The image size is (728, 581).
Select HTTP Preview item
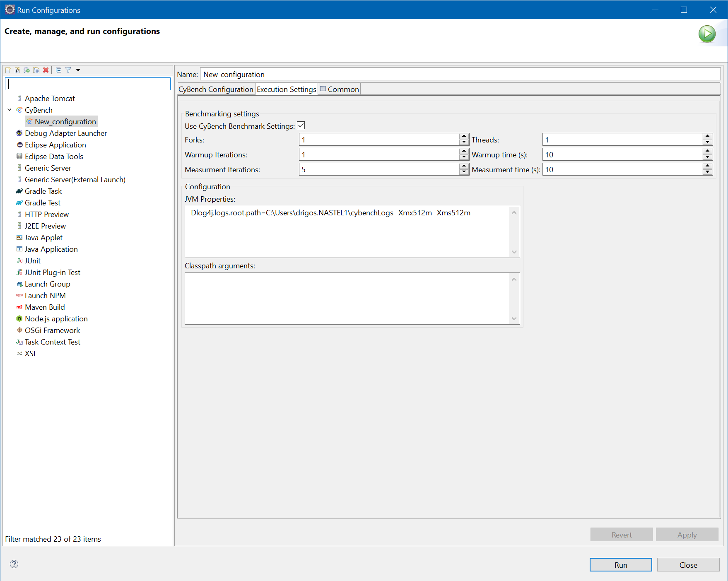[47, 214]
